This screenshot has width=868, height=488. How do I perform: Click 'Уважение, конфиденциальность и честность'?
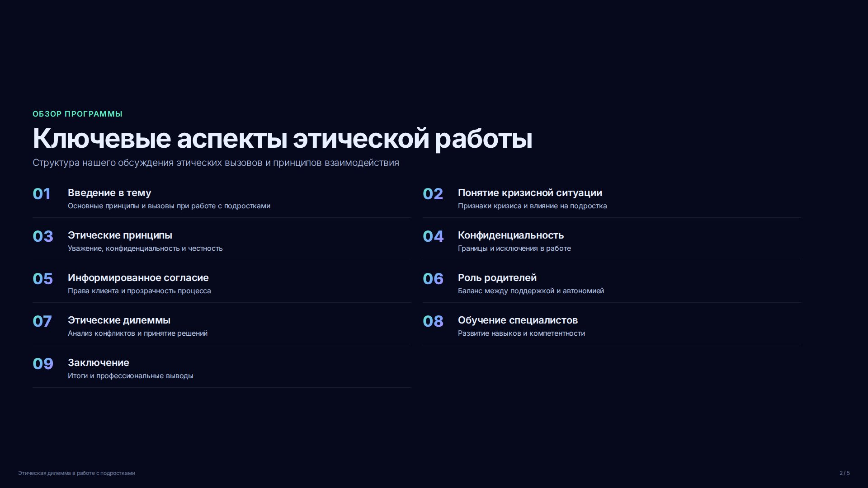pyautogui.click(x=145, y=249)
